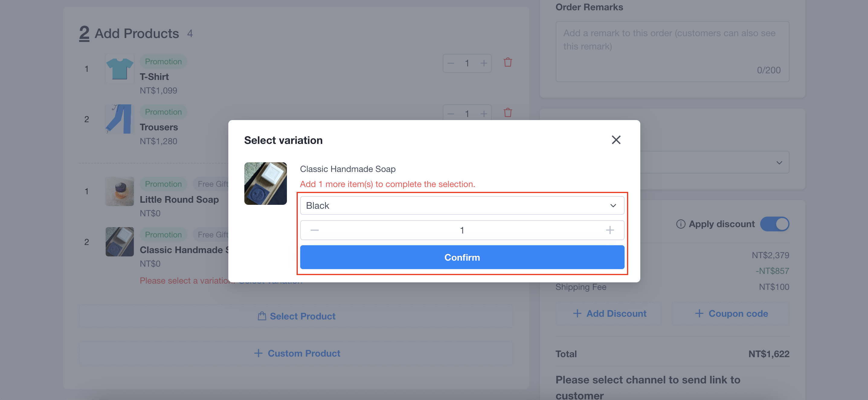Click the T-Shirt product thumbnail
Screen dimensions: 868x400
(119, 69)
